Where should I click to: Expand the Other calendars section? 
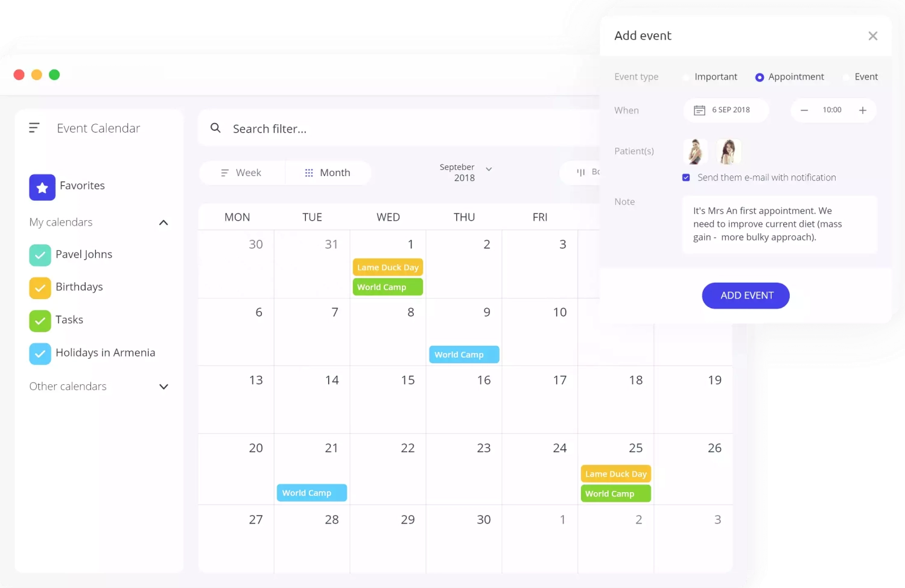[164, 387]
